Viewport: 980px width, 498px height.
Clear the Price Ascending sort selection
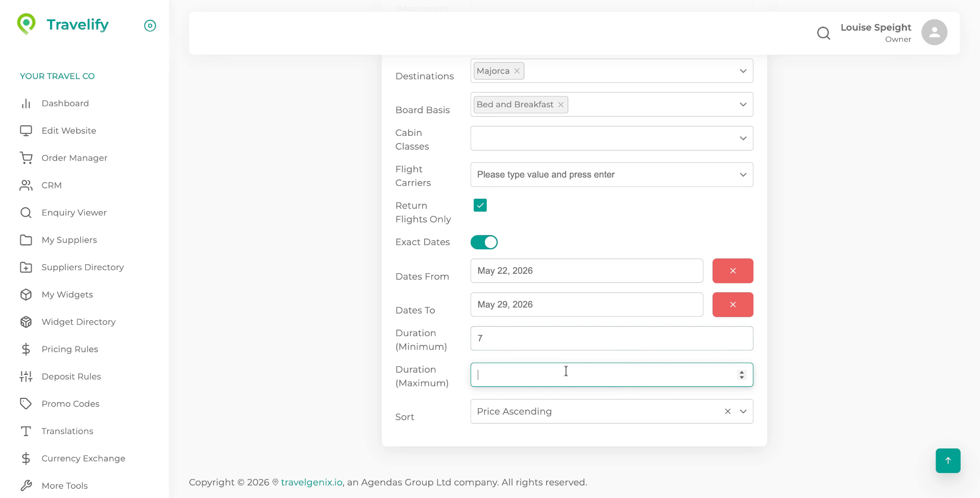[x=728, y=412]
